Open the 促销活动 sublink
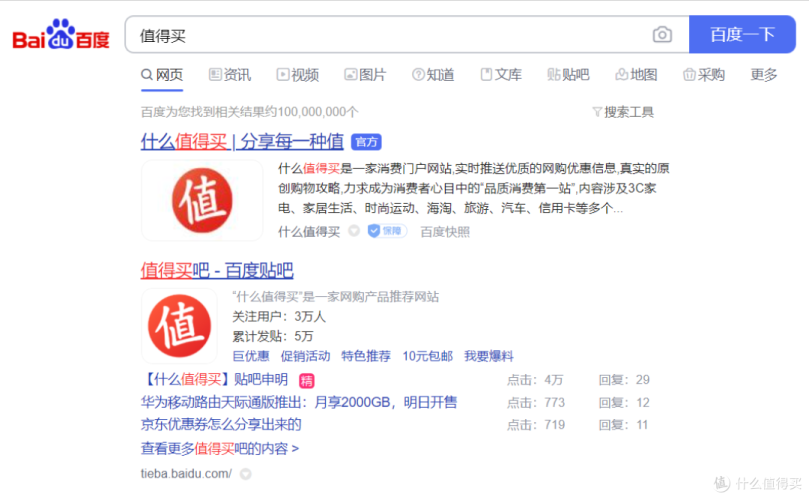809x500 pixels. [x=305, y=356]
